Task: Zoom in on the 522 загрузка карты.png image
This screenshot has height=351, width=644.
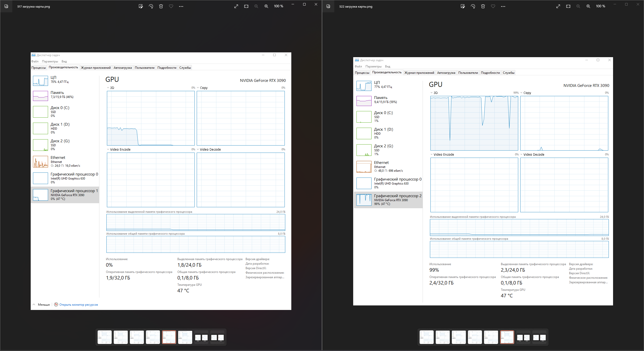Action: click(588, 6)
